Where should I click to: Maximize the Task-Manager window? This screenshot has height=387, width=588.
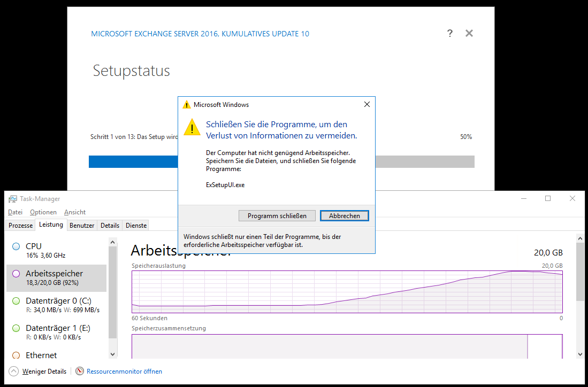pyautogui.click(x=548, y=198)
